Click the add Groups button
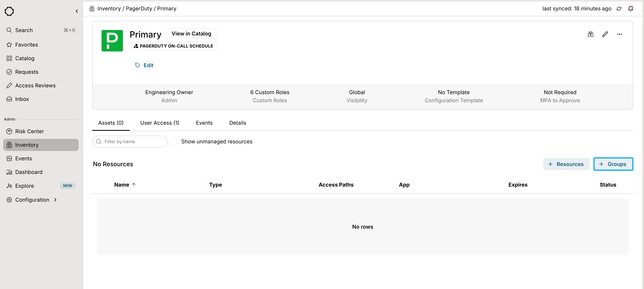This screenshot has width=644, height=289. click(613, 164)
